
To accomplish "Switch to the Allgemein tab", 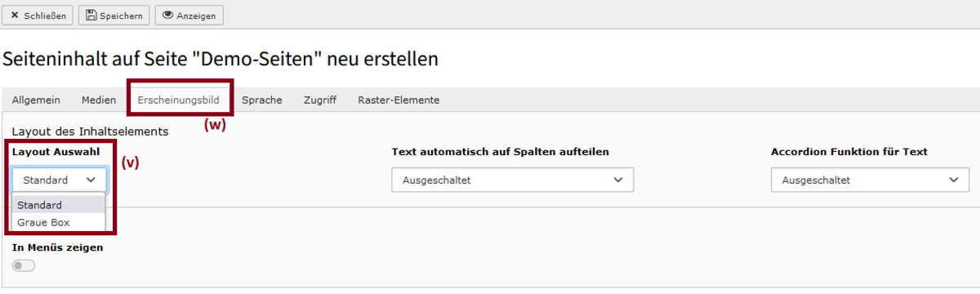I will [x=36, y=100].
